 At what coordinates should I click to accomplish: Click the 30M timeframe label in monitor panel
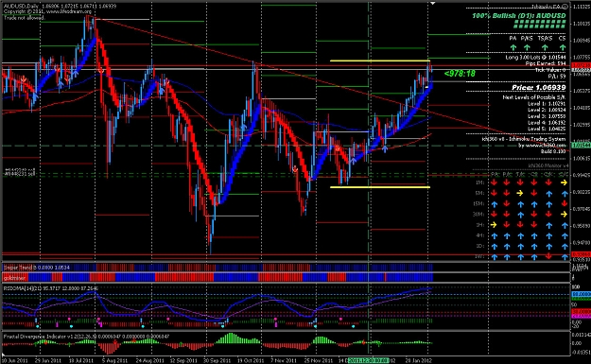pyautogui.click(x=478, y=215)
